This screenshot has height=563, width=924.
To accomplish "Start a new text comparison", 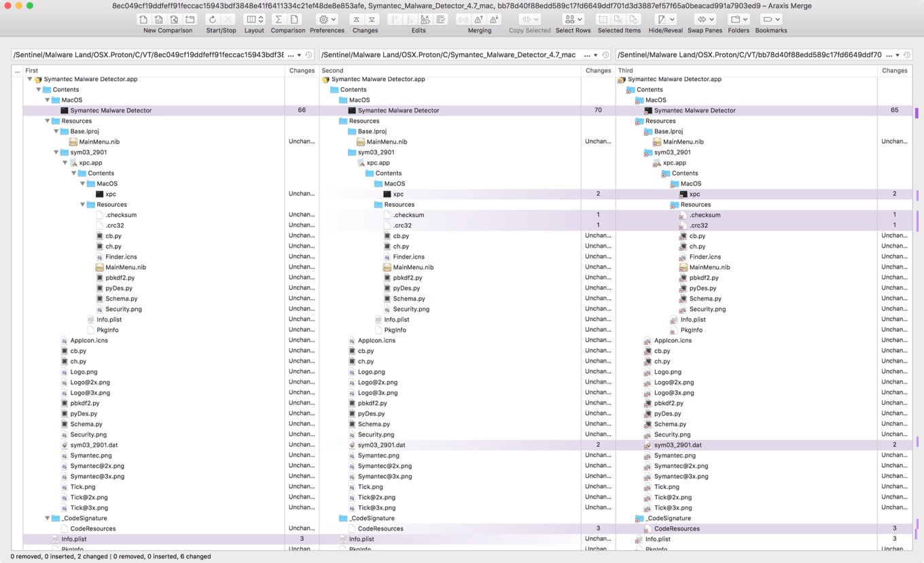I will [143, 20].
